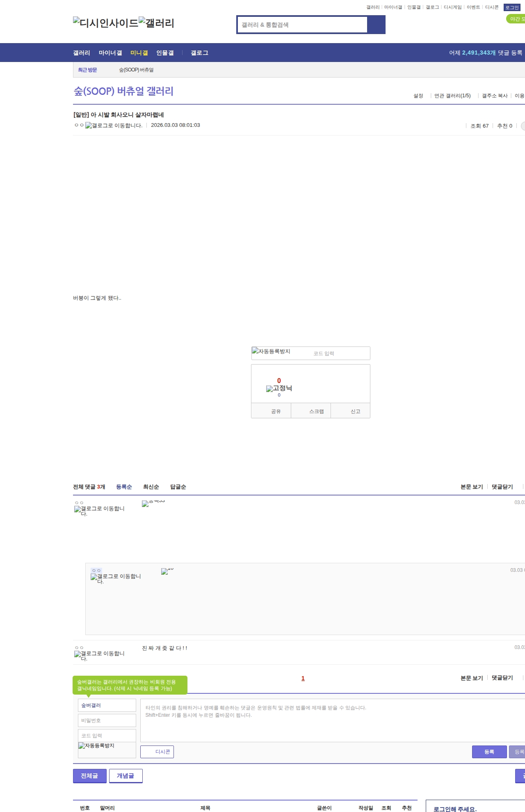525x812 pixels.
Task: Click the captcha image in the comment form
Action: point(96,746)
